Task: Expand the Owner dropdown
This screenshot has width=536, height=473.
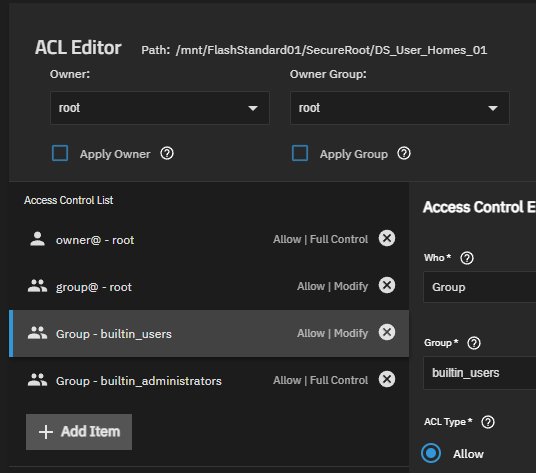Action: (160, 108)
